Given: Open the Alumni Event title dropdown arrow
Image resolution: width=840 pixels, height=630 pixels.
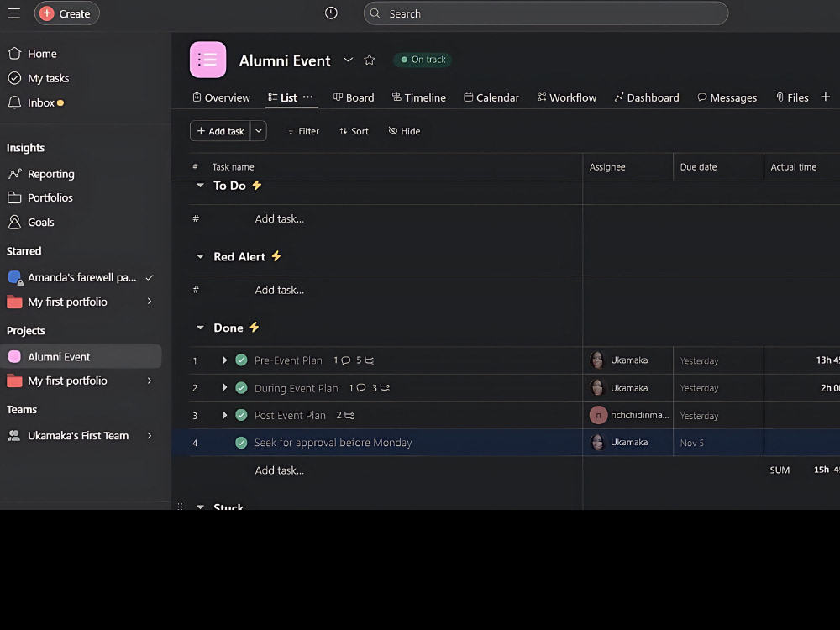Looking at the screenshot, I should (349, 60).
